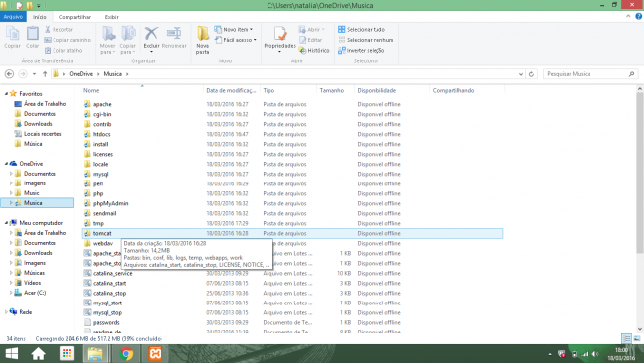Image resolution: width=644 pixels, height=363 pixels.
Task: Collapse the OneDrive tree node
Action: point(6,164)
